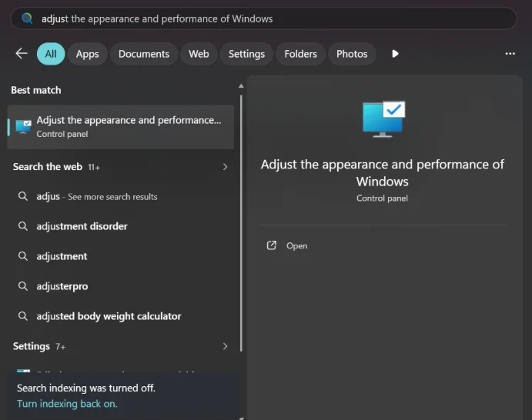
Task: Select the 'adjusterpro' search suggestion
Action: [120, 286]
